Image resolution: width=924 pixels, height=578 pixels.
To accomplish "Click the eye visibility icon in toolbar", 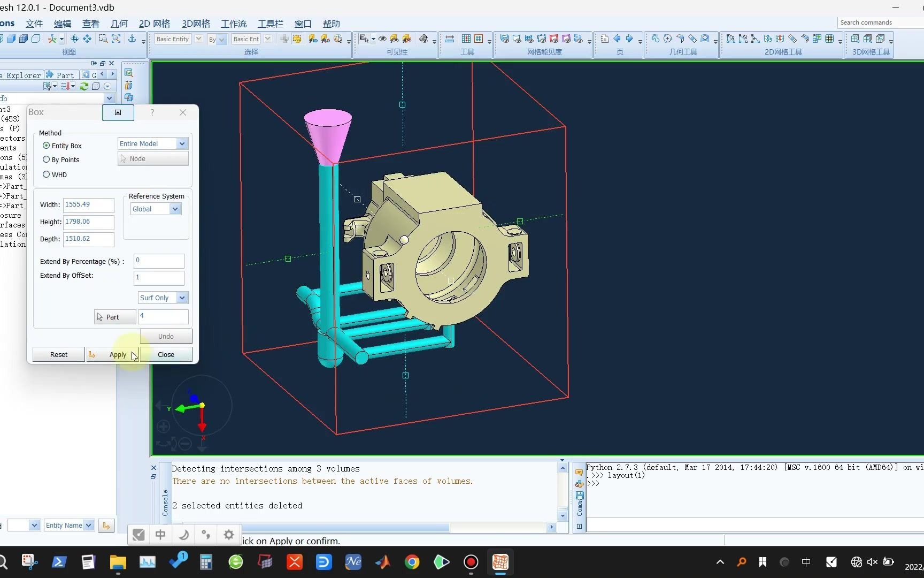I will pos(382,39).
